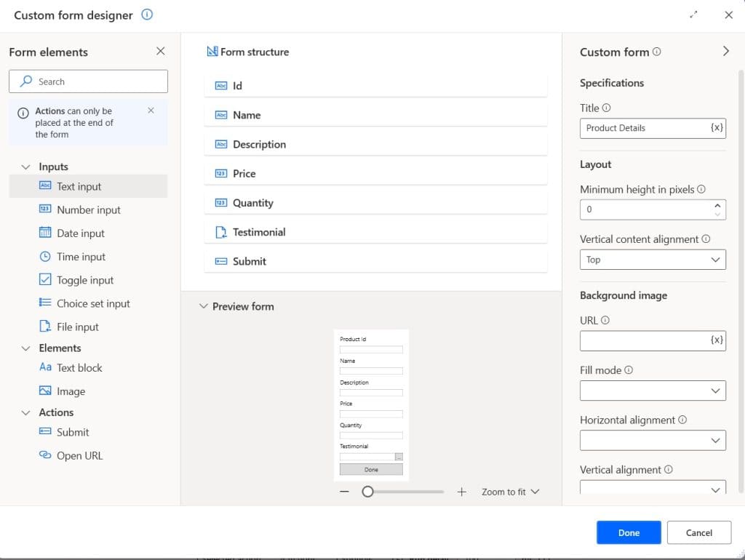The width and height of the screenshot is (745, 560).
Task: Open the Horizontal alignment dropdown
Action: click(x=653, y=440)
